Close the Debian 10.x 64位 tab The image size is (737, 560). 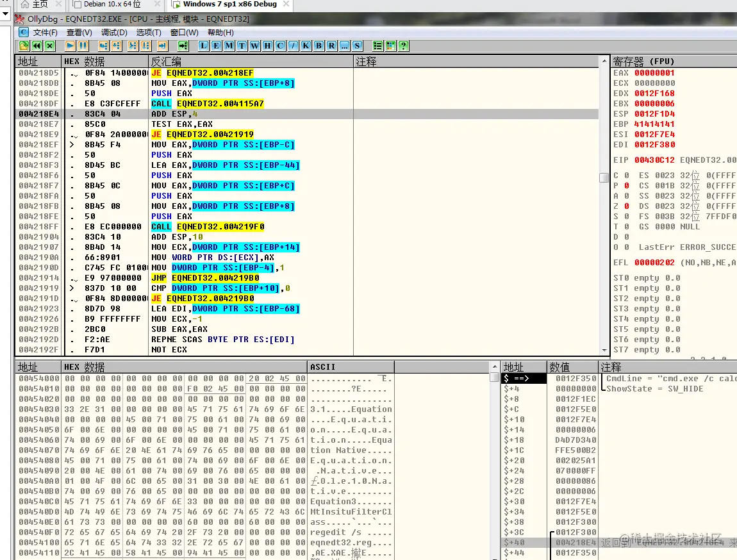tap(158, 4)
